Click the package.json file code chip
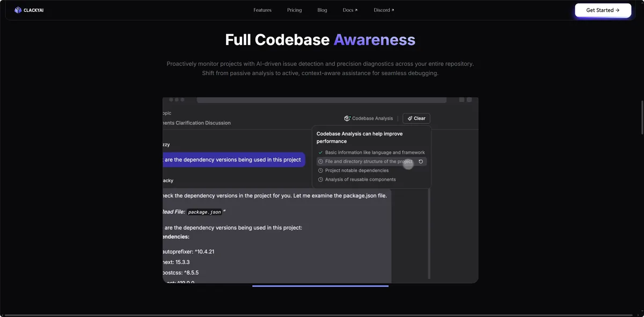Image resolution: width=644 pixels, height=317 pixels. coord(204,212)
